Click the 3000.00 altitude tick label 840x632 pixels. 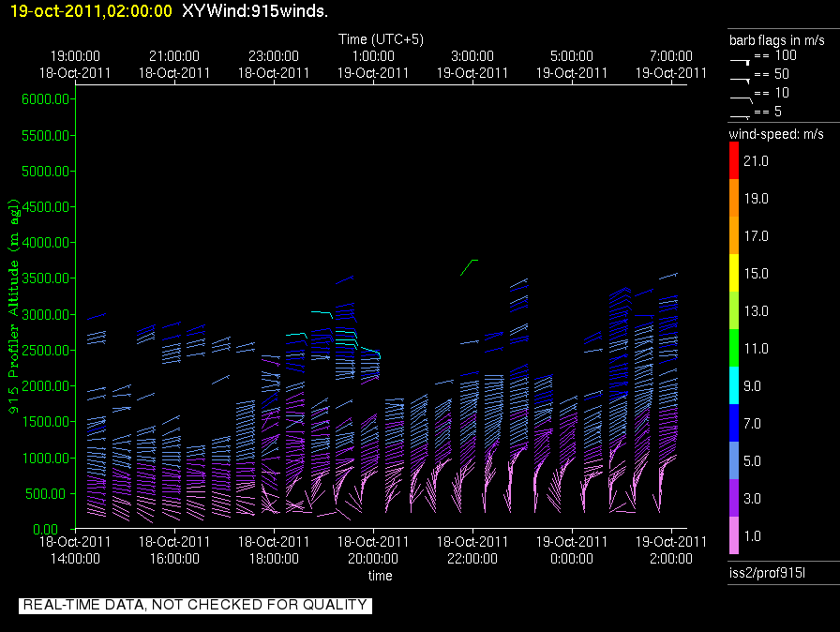[46, 314]
